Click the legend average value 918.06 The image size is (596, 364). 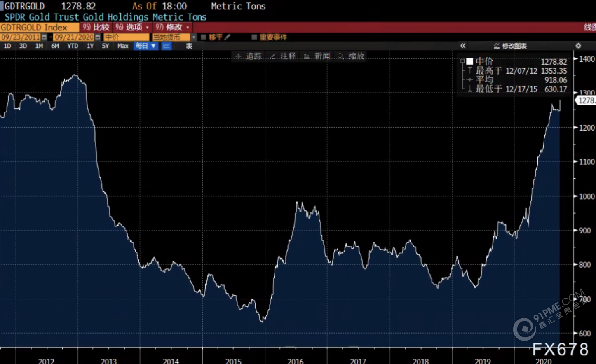[556, 80]
